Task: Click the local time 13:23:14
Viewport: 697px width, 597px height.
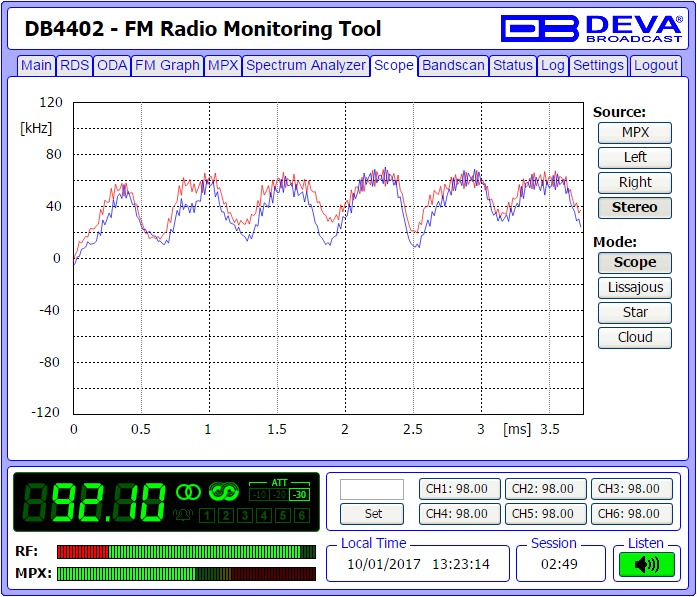Action: point(461,565)
